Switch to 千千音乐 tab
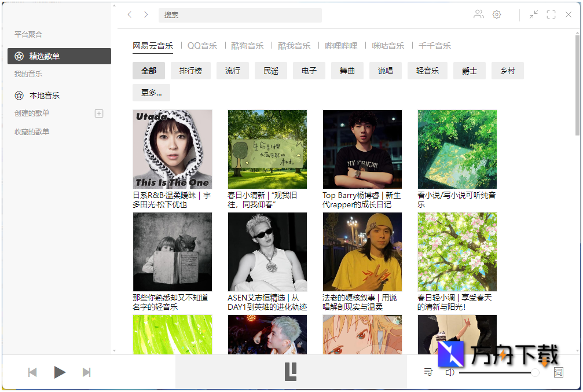The image size is (583, 392). tap(435, 46)
